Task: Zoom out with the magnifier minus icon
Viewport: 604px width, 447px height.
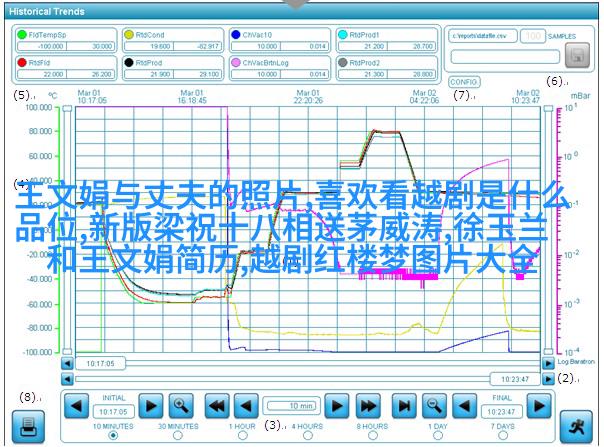Action: pos(435,406)
